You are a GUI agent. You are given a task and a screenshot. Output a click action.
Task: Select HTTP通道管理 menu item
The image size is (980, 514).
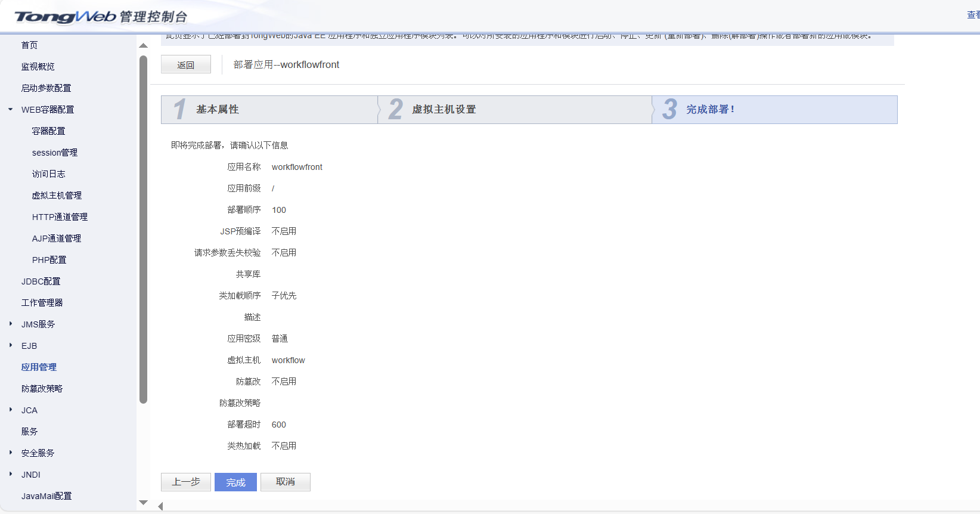point(60,217)
